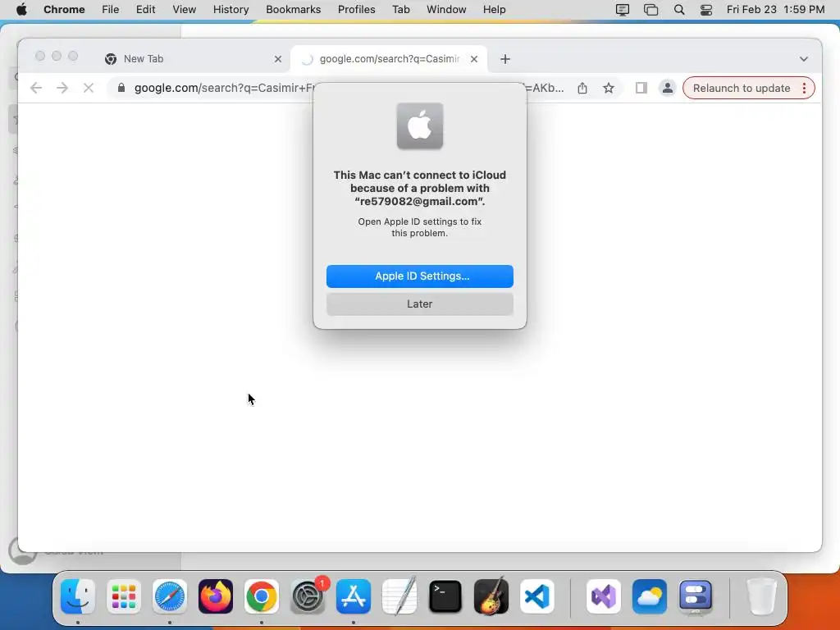This screenshot has width=840, height=630.
Task: Click the lock icon for site info
Action: point(121,87)
